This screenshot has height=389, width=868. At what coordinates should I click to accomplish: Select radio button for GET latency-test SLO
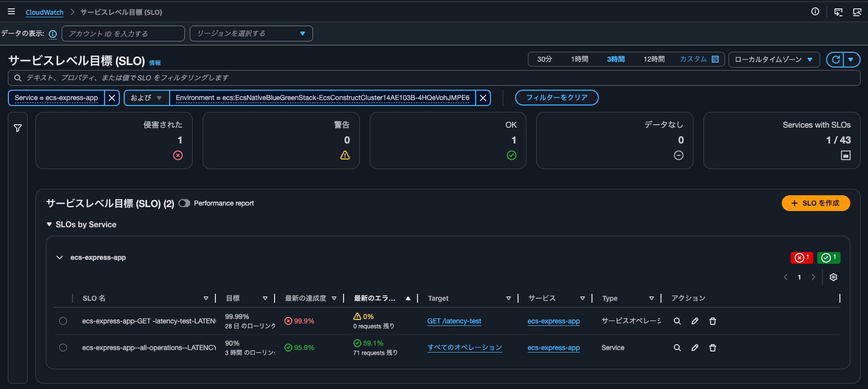63,321
